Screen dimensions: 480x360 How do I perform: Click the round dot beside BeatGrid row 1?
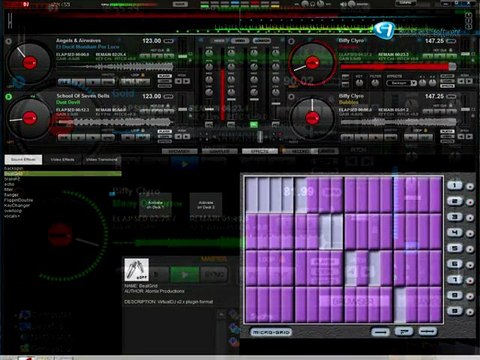(x=470, y=187)
